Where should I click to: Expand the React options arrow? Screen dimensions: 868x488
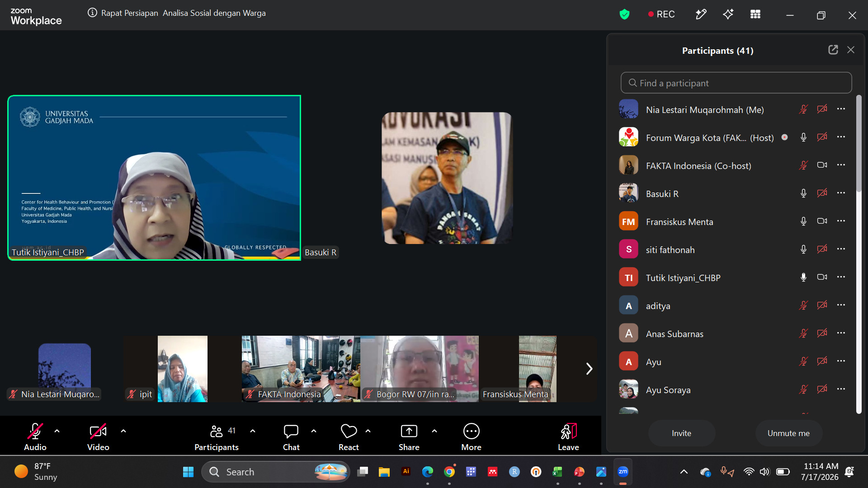(368, 431)
